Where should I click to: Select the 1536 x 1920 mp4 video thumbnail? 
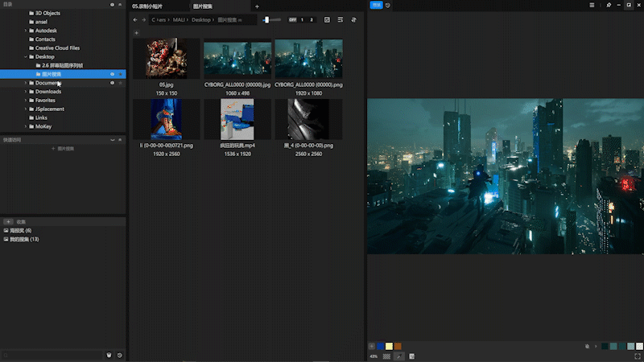(237, 119)
